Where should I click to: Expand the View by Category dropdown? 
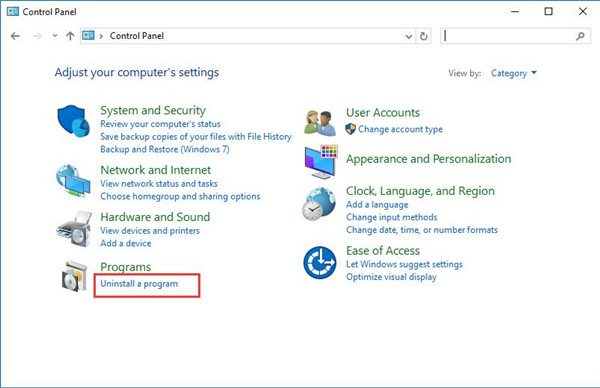pos(514,73)
